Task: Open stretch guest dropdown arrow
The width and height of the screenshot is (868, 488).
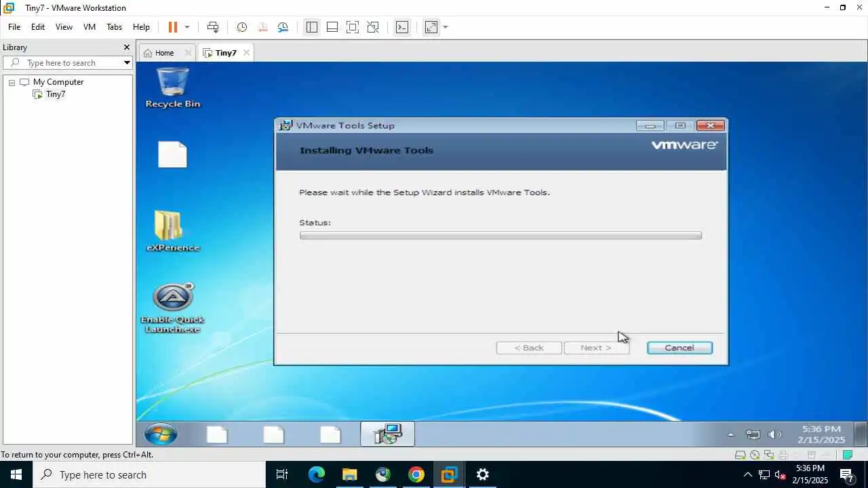Action: coord(446,27)
